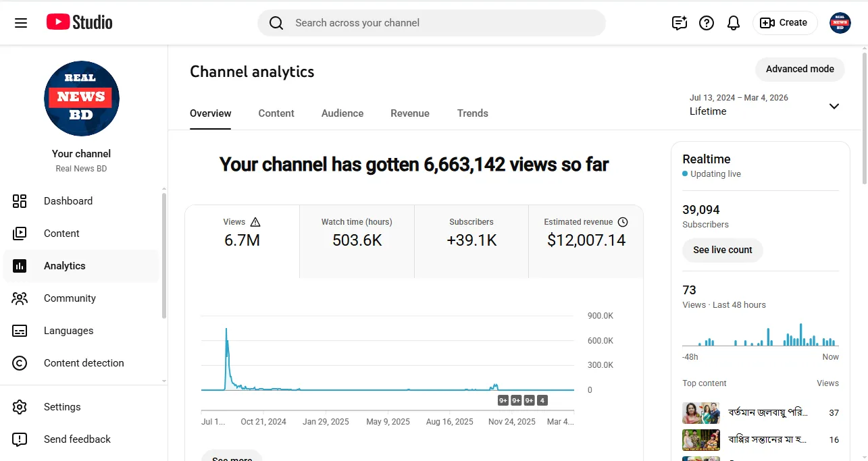Click See live count button
Image resolution: width=868 pixels, height=461 pixels.
[x=723, y=250]
